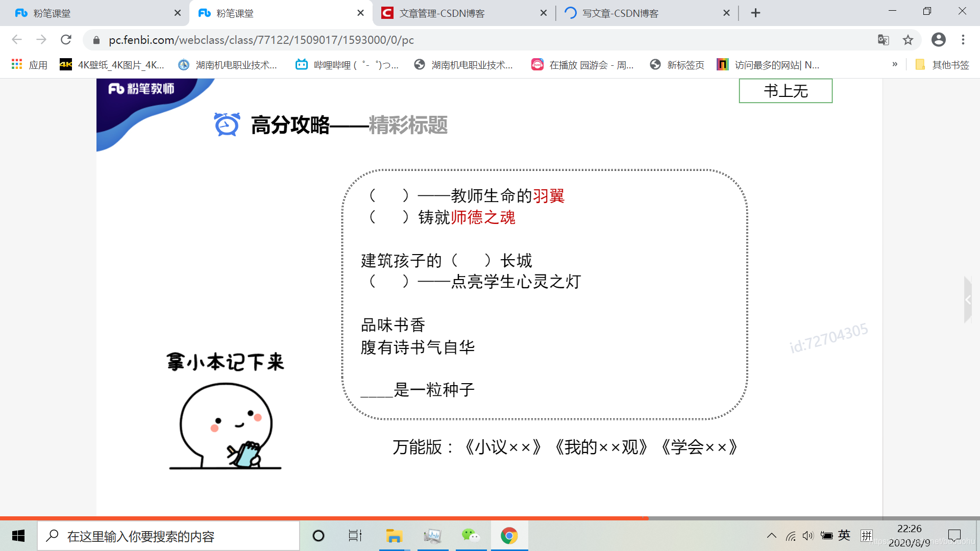This screenshot has height=551, width=980.
Task: Click the 粉笔教师 logo
Action: coord(141,89)
